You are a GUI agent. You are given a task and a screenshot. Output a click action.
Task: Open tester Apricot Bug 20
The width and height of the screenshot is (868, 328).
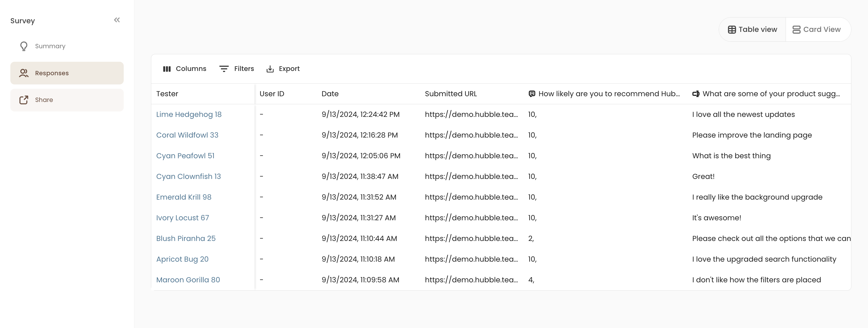(x=182, y=259)
